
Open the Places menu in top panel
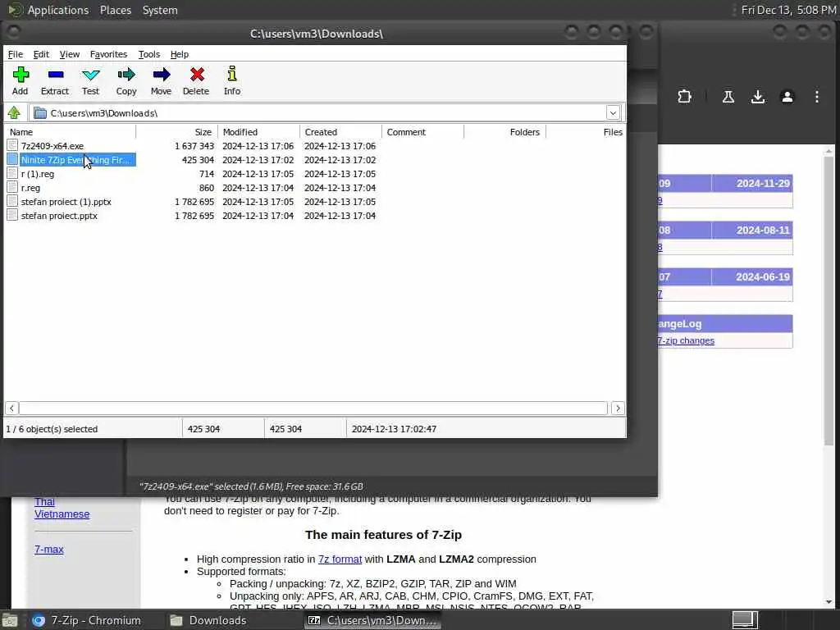116,10
